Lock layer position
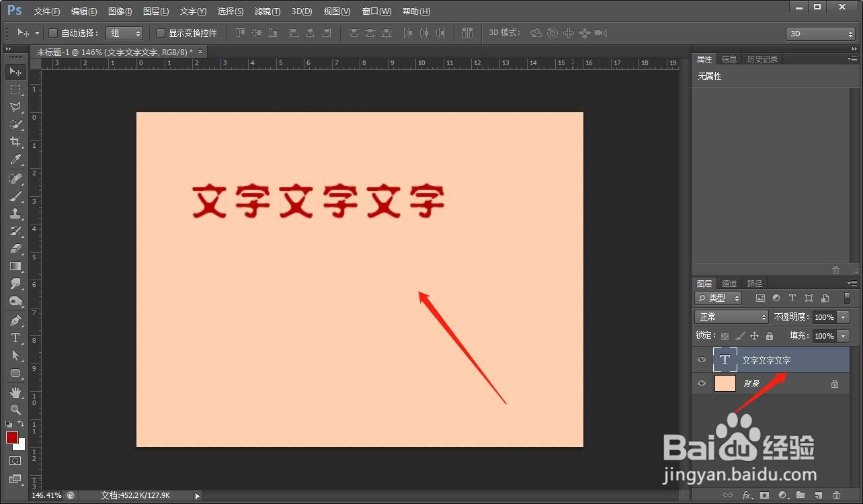This screenshot has width=863, height=504. [x=754, y=336]
